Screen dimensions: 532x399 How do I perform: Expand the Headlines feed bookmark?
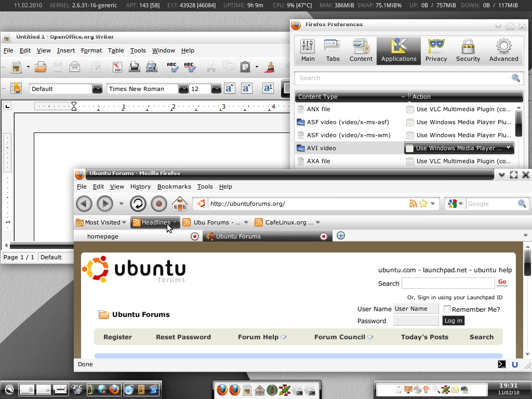pos(155,222)
